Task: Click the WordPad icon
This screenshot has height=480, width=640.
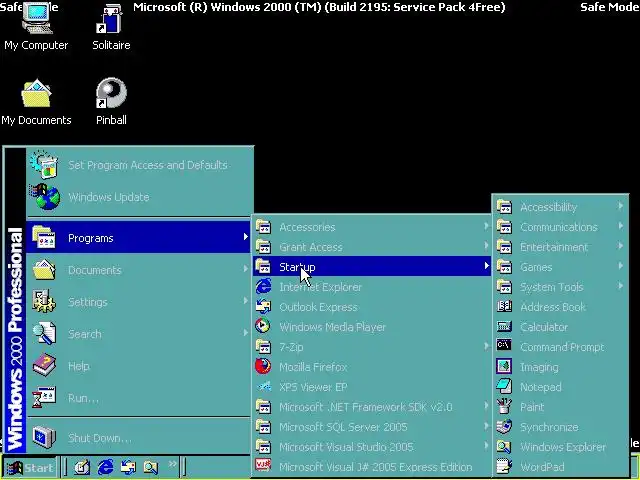Action: [504, 466]
